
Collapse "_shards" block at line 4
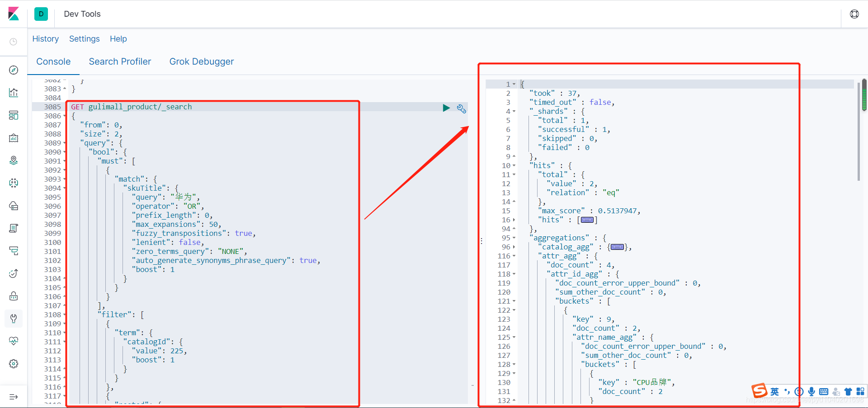pos(514,112)
